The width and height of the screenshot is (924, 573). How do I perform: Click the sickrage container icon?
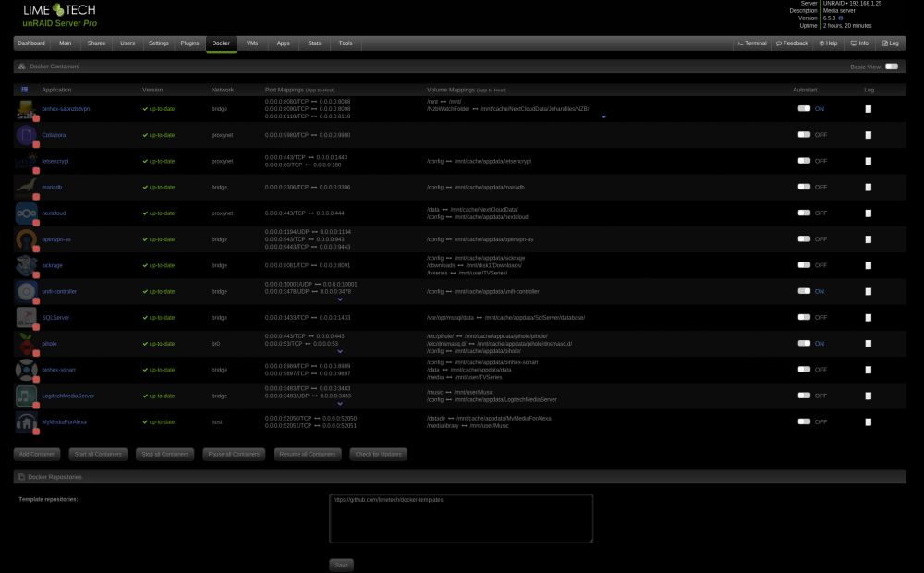pos(27,266)
